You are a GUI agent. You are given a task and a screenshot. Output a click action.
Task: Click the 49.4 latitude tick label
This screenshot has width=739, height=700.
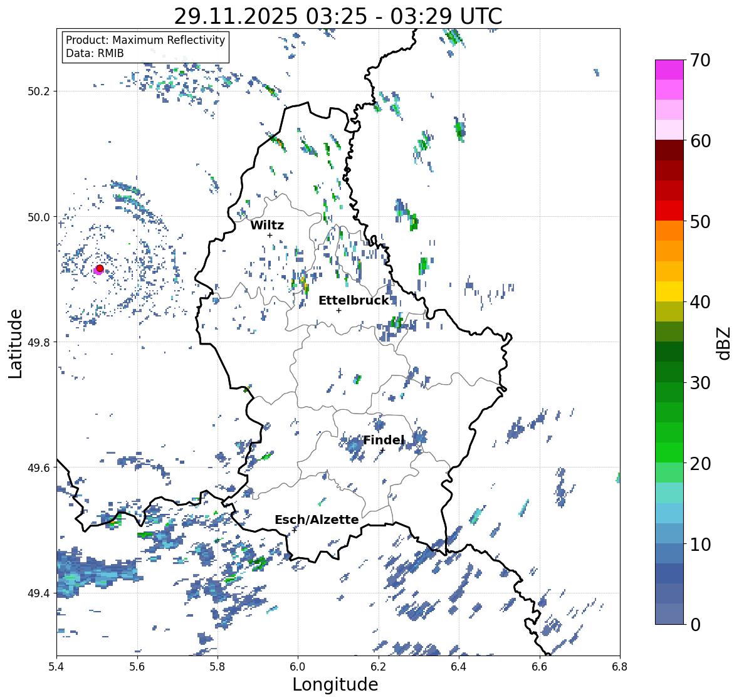[39, 593]
